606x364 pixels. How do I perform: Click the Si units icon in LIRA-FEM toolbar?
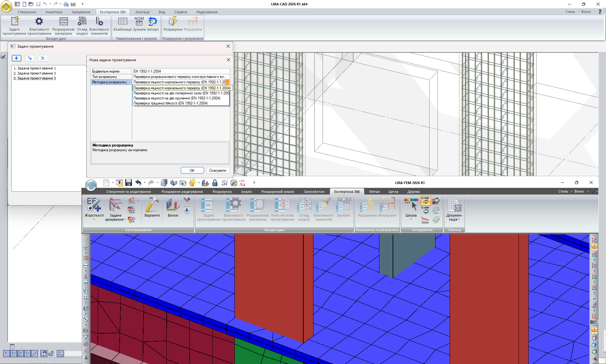(x=224, y=183)
